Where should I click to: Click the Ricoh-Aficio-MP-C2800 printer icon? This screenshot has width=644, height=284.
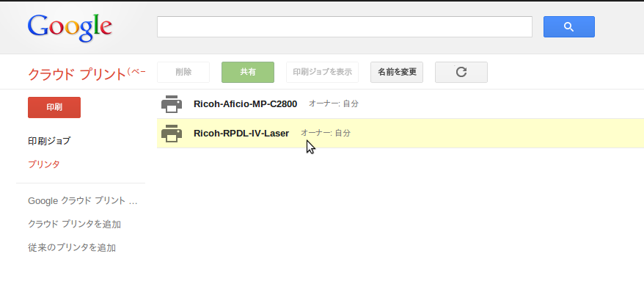[172, 104]
